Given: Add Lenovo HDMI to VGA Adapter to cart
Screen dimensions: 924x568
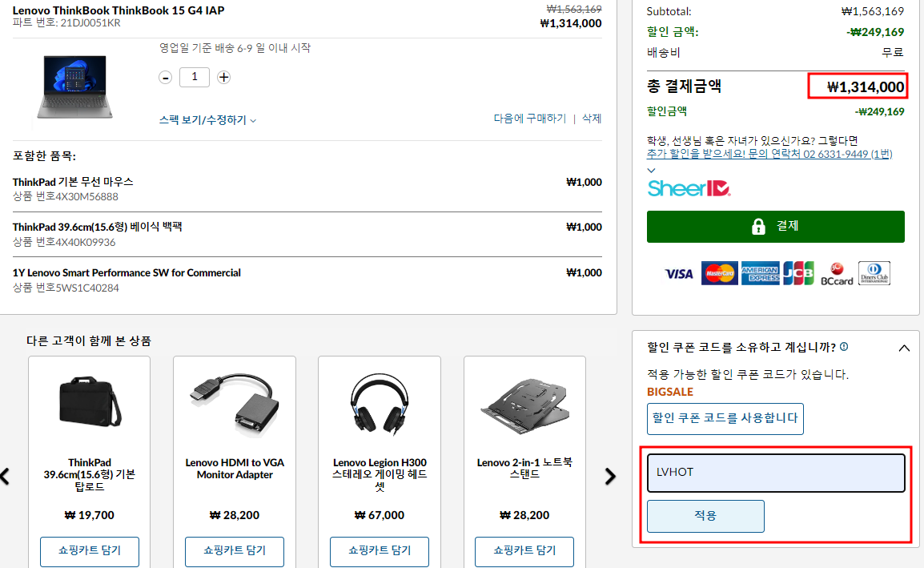Looking at the screenshot, I should (x=235, y=551).
